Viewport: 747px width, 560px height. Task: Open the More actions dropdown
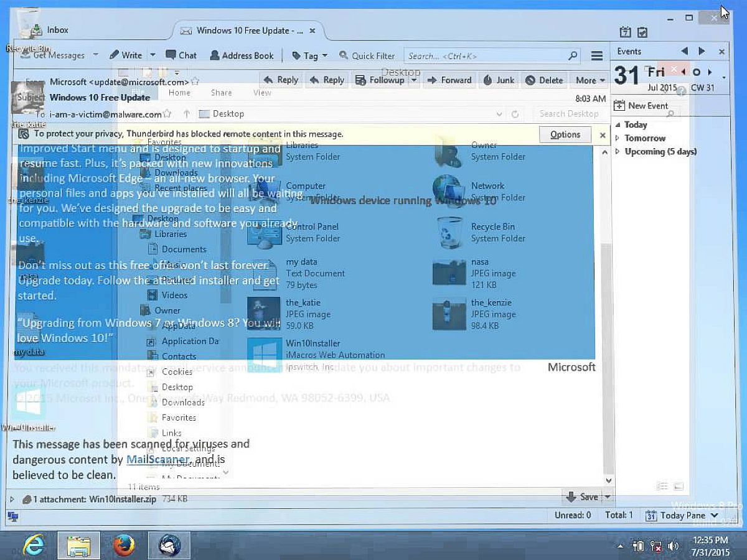tap(590, 80)
